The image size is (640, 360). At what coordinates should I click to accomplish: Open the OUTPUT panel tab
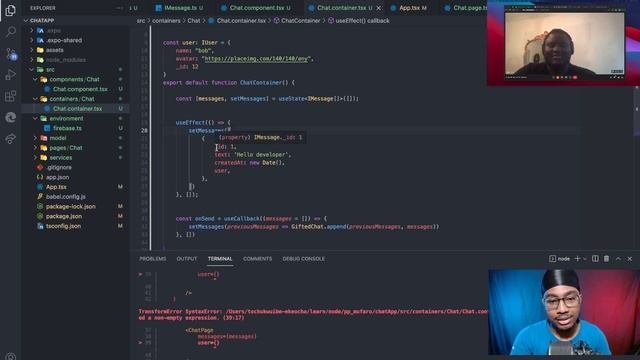coord(187,259)
